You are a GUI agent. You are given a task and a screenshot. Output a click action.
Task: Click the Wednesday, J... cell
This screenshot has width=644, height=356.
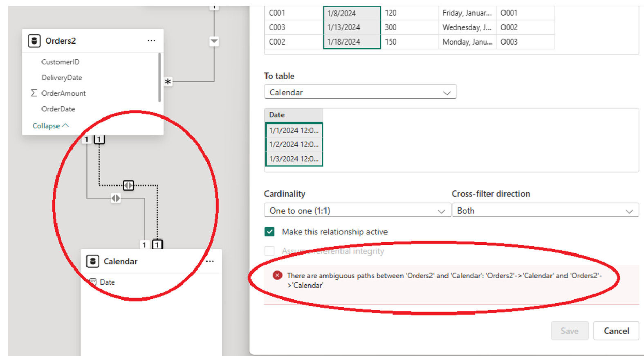tap(468, 27)
